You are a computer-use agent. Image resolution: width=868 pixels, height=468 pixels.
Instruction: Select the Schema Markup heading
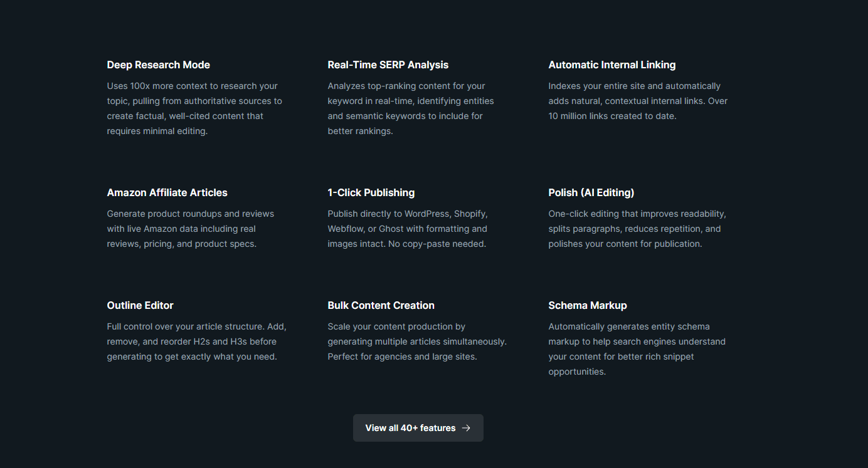[x=588, y=306]
